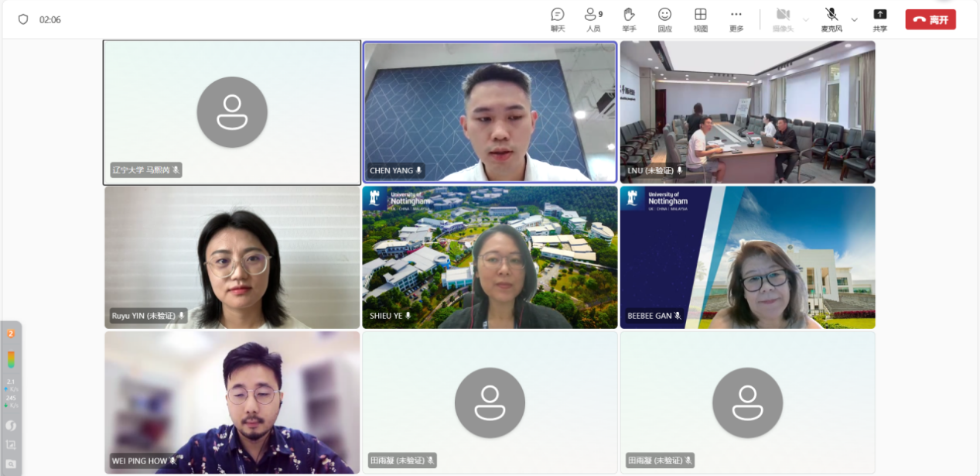Open the chat (聊天) panel
Screen dimensions: 980x476
tap(557, 19)
